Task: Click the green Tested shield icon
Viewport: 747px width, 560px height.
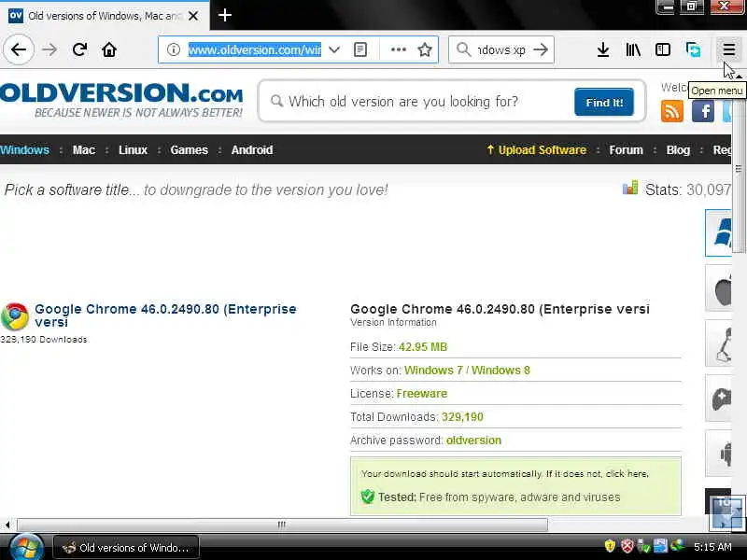Action: (x=367, y=497)
